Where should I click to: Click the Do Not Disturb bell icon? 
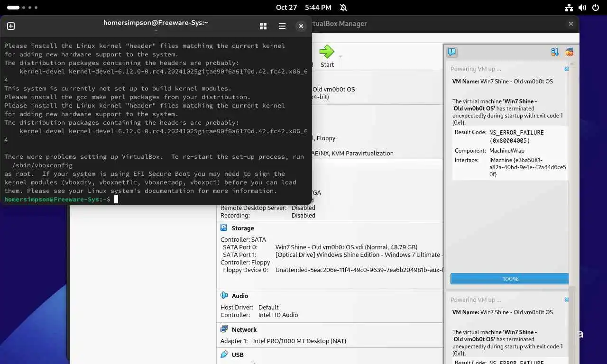343,8
